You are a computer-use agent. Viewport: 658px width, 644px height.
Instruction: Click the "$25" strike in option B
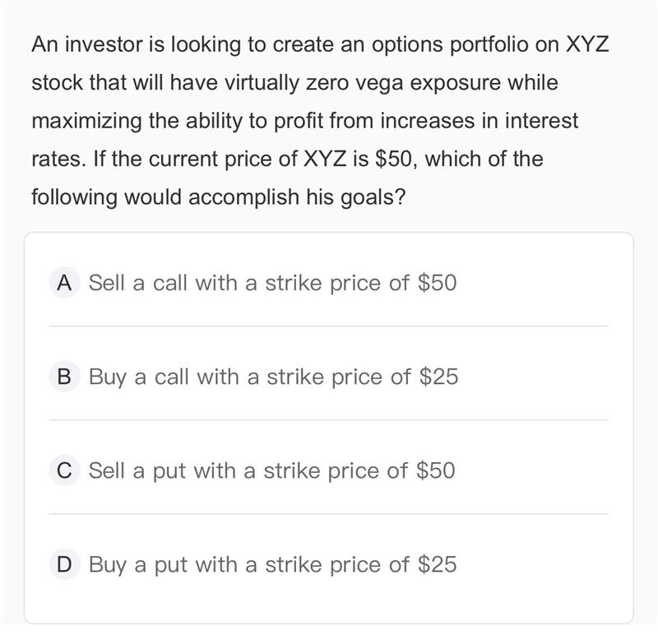tap(438, 377)
